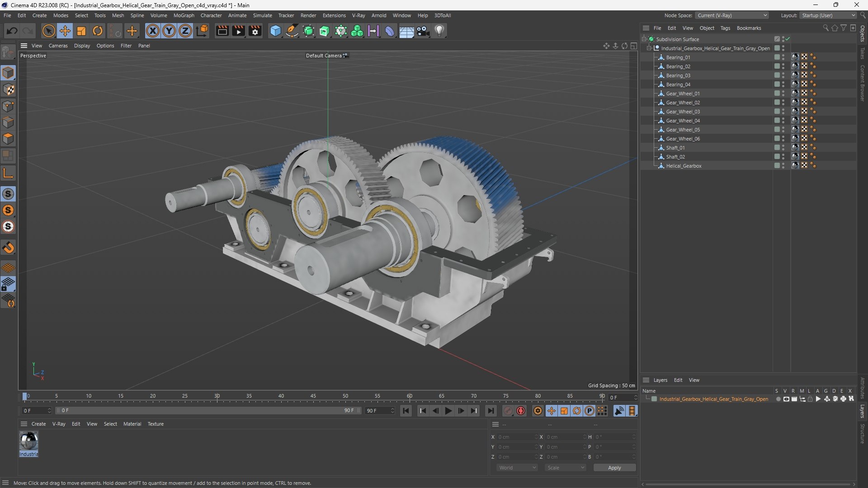Image resolution: width=868 pixels, height=488 pixels.
Task: Open Edit Render Settings icon
Action: [x=255, y=31]
